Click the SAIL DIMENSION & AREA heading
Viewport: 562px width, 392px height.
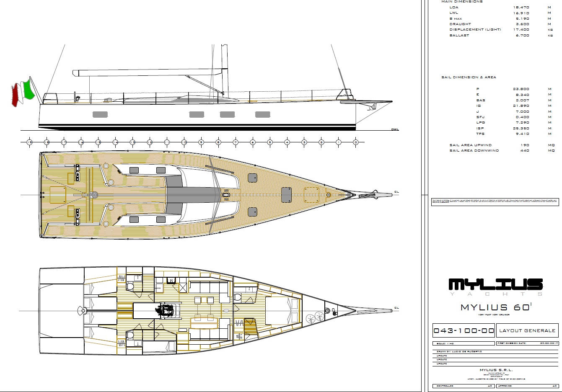point(469,77)
